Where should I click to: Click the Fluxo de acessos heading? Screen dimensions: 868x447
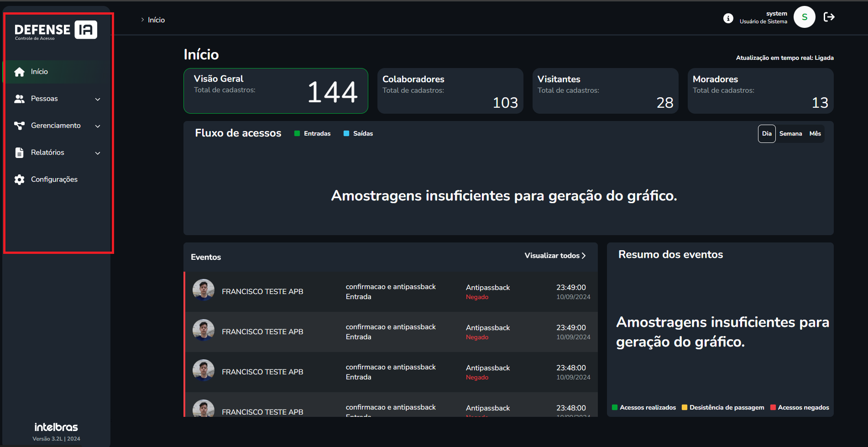pyautogui.click(x=238, y=133)
